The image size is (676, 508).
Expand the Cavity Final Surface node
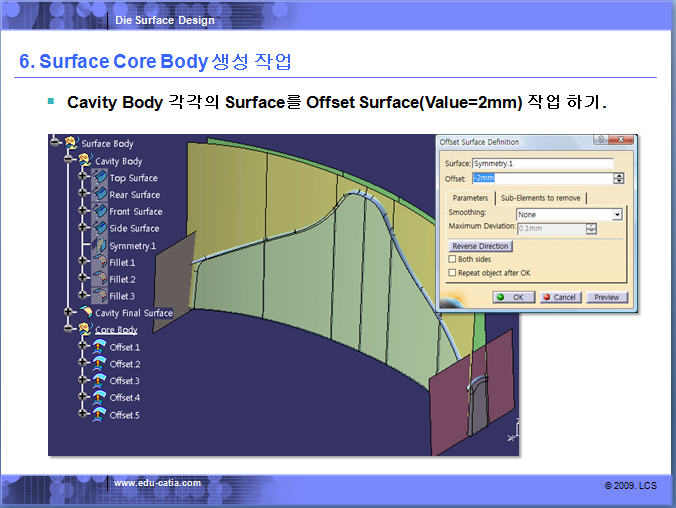click(x=69, y=313)
